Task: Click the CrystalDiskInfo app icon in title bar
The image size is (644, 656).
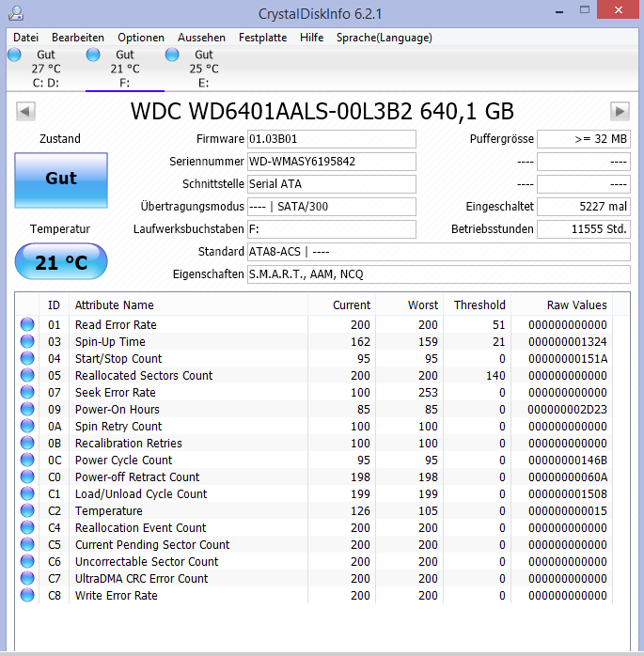Action: 15,13
